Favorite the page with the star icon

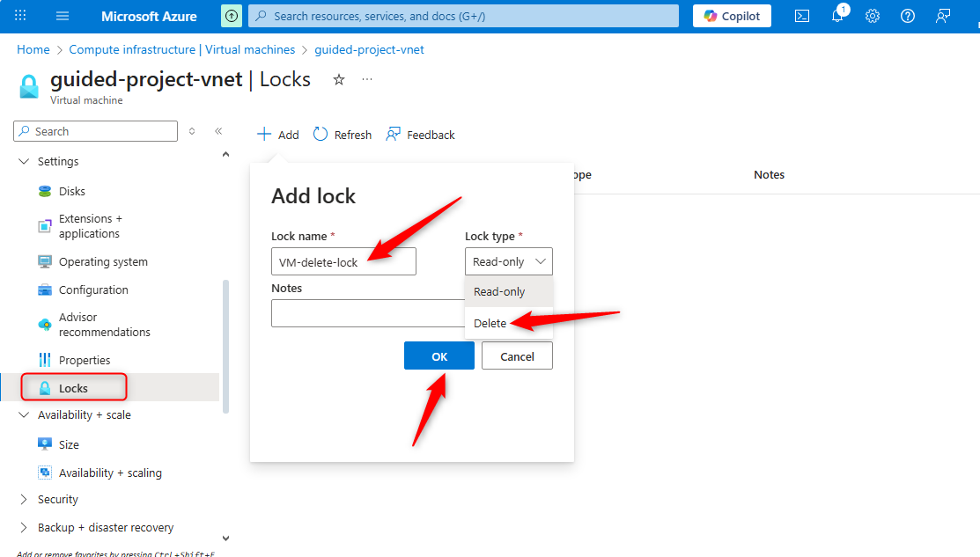(339, 79)
